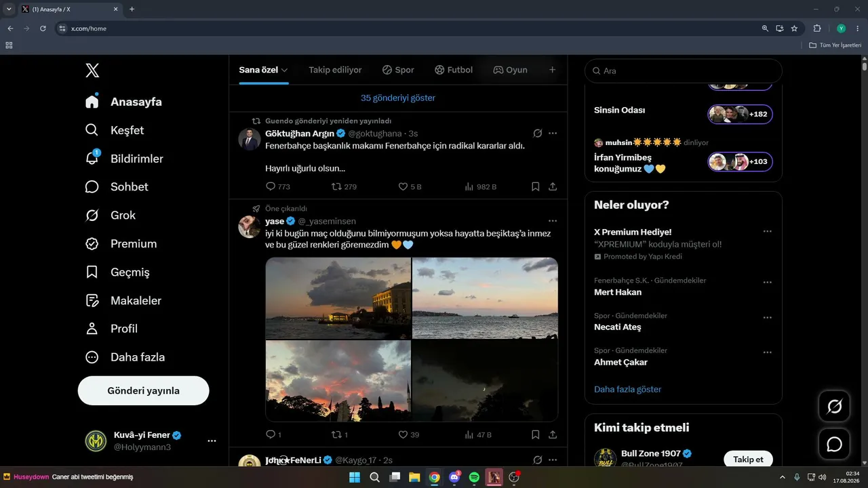
Task: Open the yellow building sunset photo
Action: point(338,298)
